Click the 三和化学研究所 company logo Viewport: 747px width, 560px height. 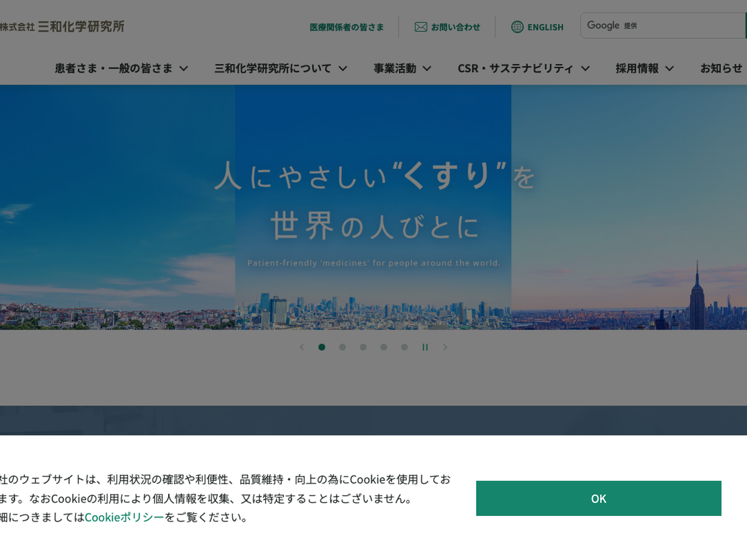62,26
